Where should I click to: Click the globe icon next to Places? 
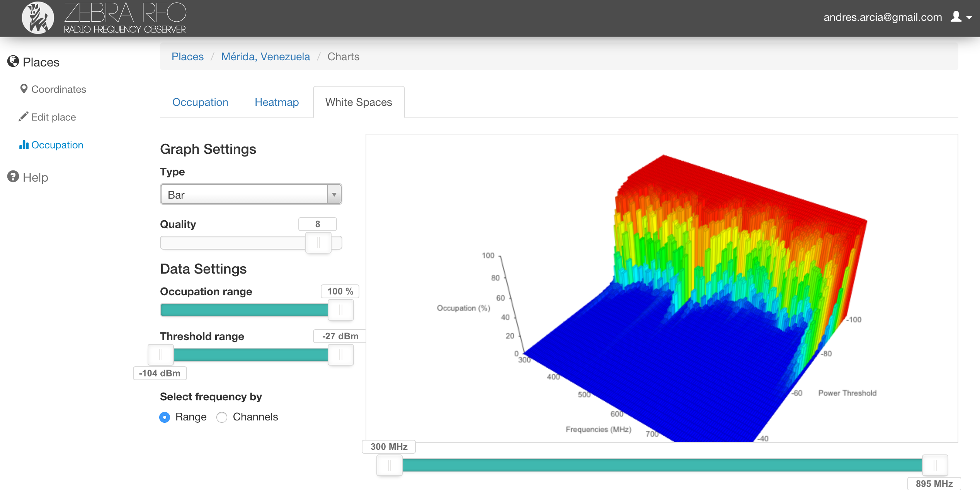[13, 61]
